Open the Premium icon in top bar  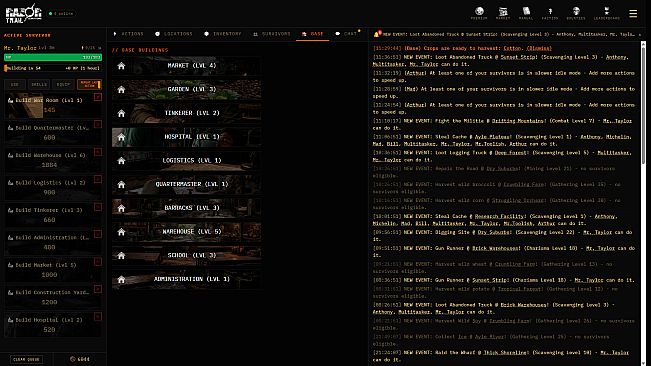click(x=479, y=13)
